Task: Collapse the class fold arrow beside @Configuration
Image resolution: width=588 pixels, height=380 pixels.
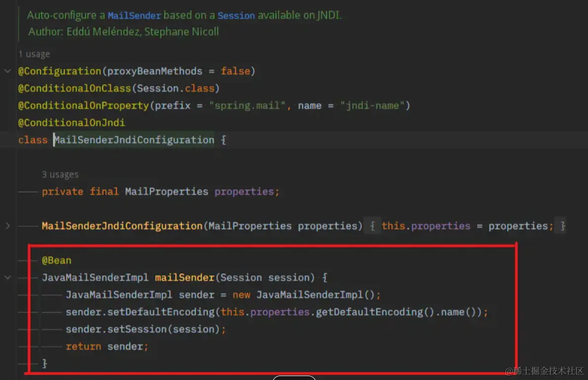Action: [x=7, y=71]
